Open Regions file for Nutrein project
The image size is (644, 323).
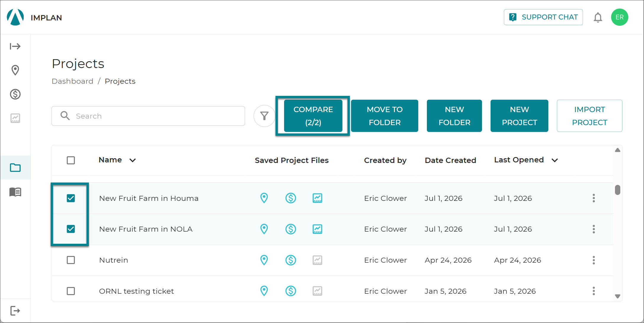tap(264, 260)
